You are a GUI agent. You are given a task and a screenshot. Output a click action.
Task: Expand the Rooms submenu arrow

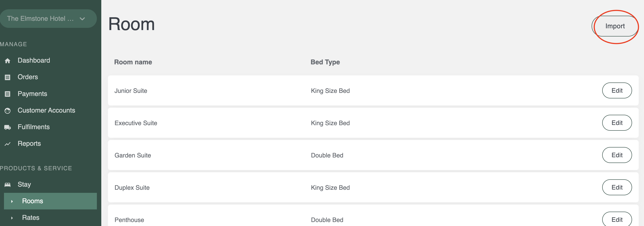point(12,201)
